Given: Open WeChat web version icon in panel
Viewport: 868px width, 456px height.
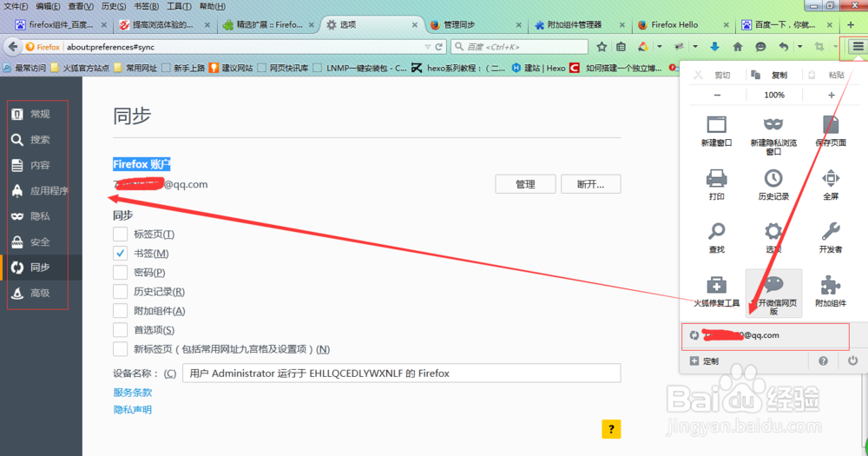Looking at the screenshot, I should click(773, 294).
